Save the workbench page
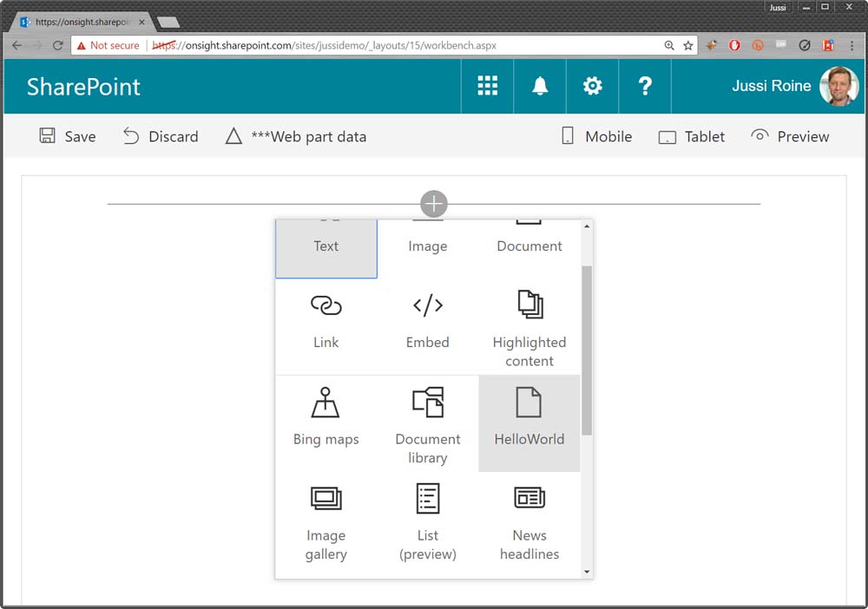868x609 pixels. coord(68,136)
